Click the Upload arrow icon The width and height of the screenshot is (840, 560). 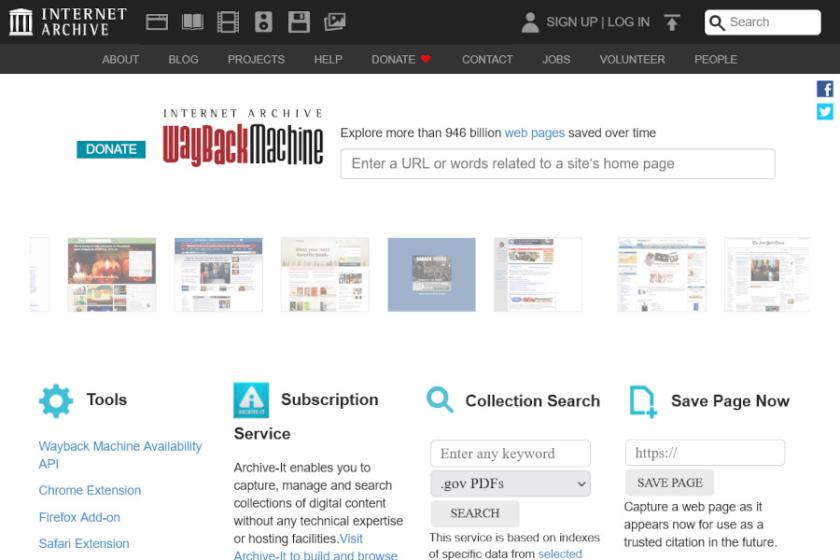click(671, 23)
